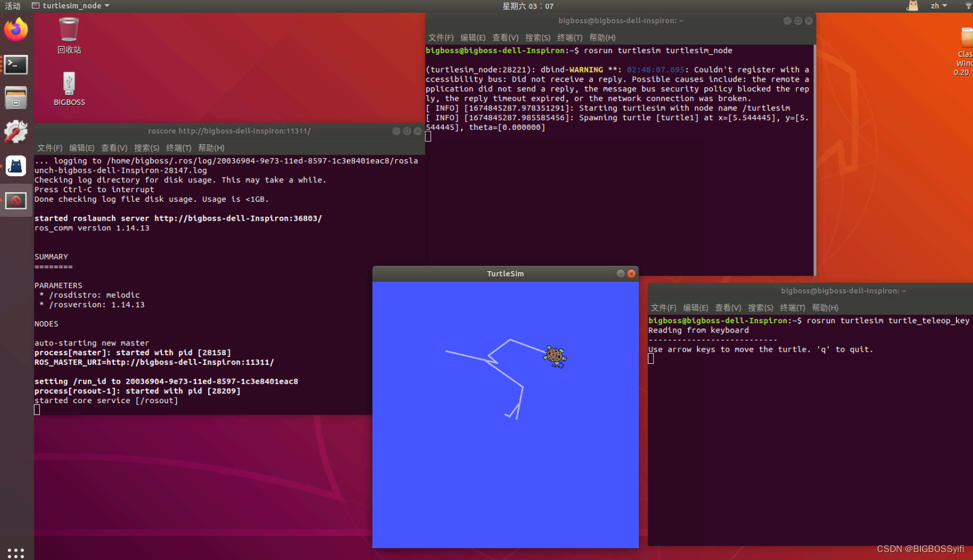Click 'rosrun turtlesim turtlesim_node' command text
The image size is (973, 560).
658,51
